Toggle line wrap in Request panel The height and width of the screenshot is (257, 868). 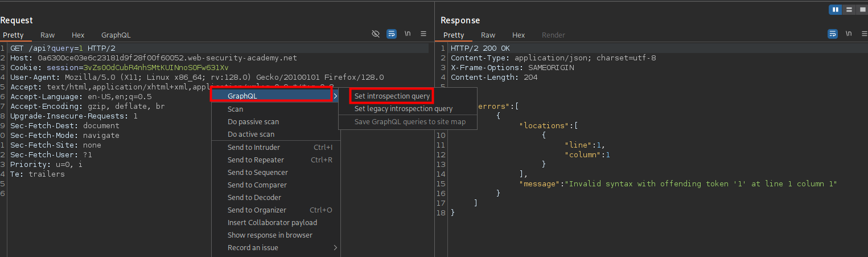[x=392, y=34]
